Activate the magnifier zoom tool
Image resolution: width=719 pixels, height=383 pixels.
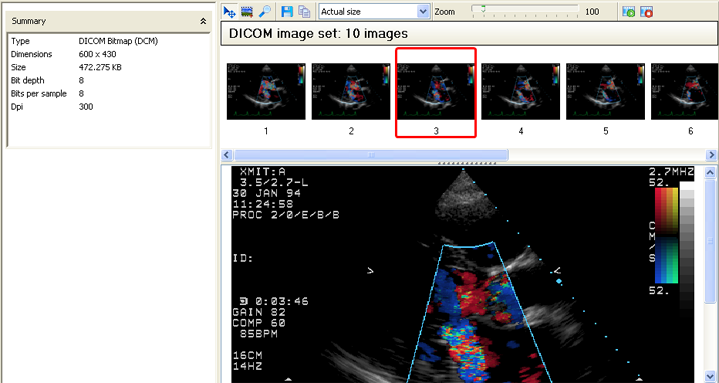(x=265, y=12)
